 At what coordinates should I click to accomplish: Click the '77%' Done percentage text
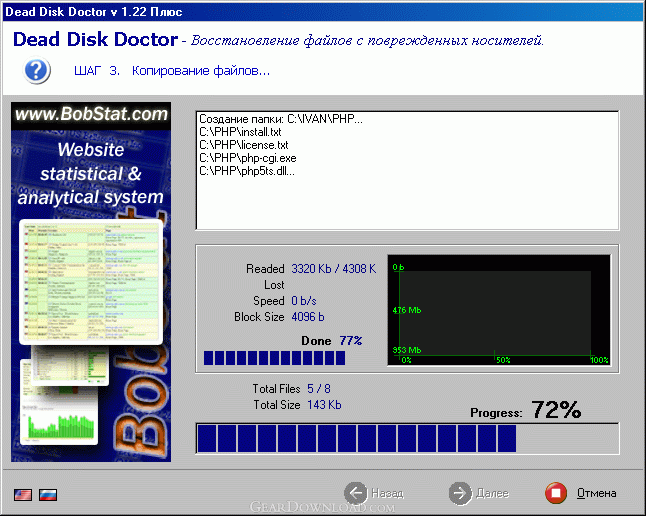tap(351, 340)
